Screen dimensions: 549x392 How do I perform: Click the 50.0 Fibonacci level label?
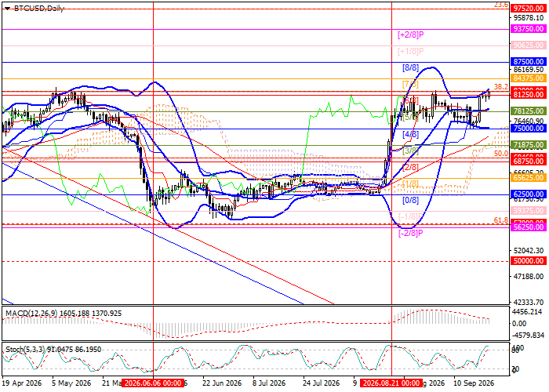click(x=501, y=154)
